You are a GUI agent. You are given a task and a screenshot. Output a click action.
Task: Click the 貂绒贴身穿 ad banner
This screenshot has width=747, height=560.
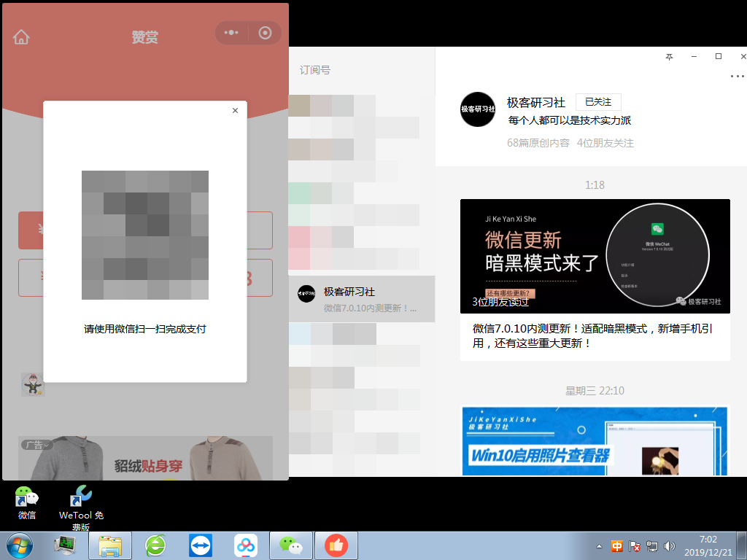pyautogui.click(x=145, y=458)
